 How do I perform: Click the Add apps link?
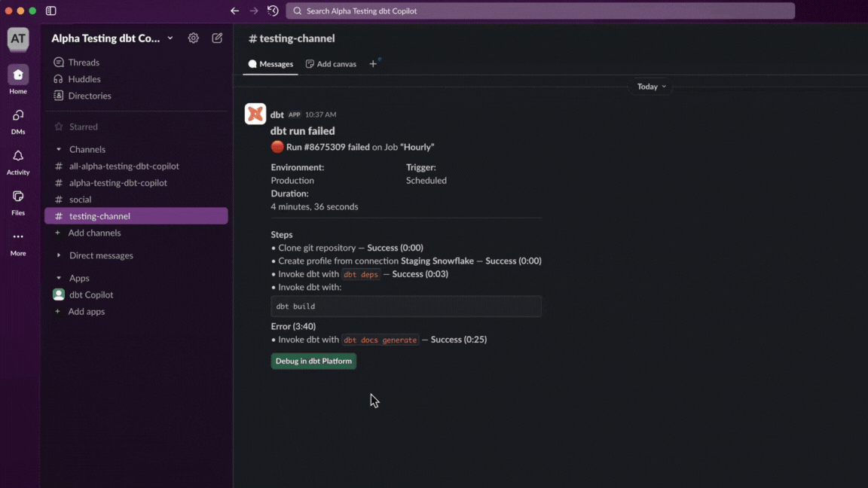(x=87, y=312)
